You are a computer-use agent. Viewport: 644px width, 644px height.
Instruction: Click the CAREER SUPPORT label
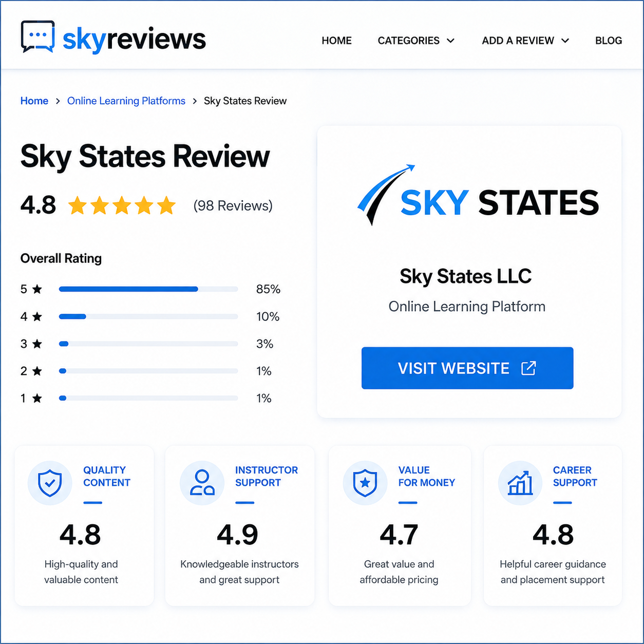pos(575,477)
